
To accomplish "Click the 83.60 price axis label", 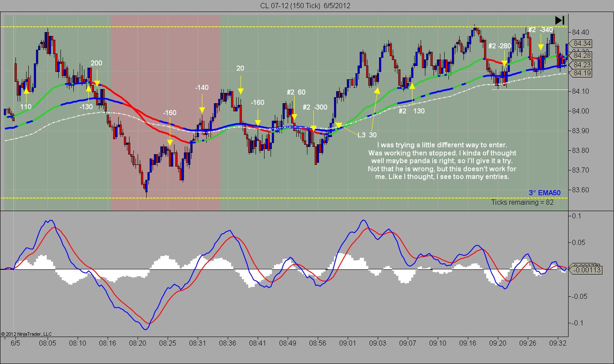I will [580, 190].
